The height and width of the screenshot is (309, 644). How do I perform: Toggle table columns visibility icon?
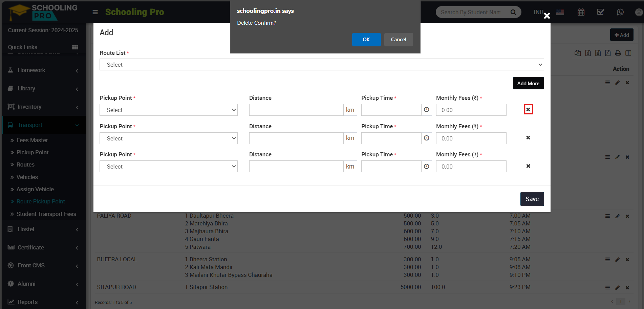[x=628, y=53]
